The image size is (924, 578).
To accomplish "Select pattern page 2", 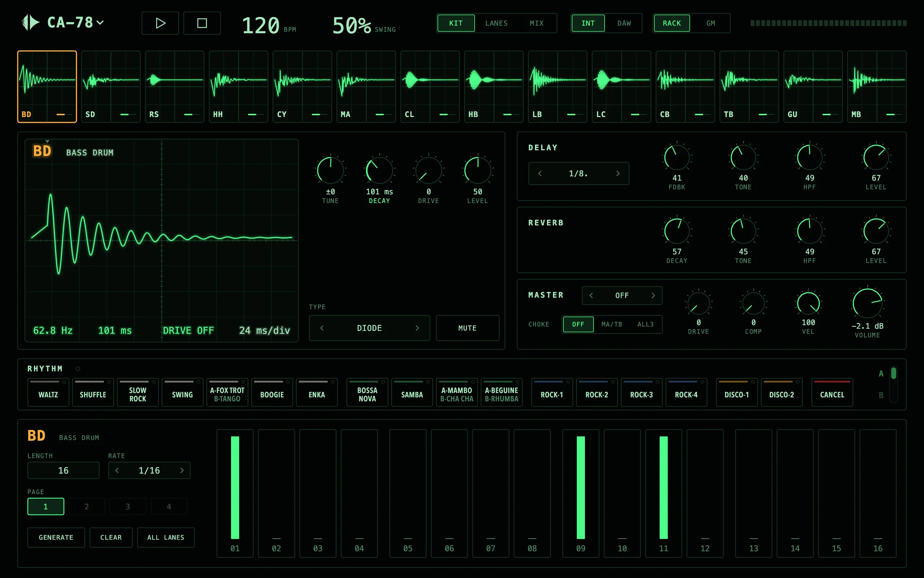I will [87, 506].
